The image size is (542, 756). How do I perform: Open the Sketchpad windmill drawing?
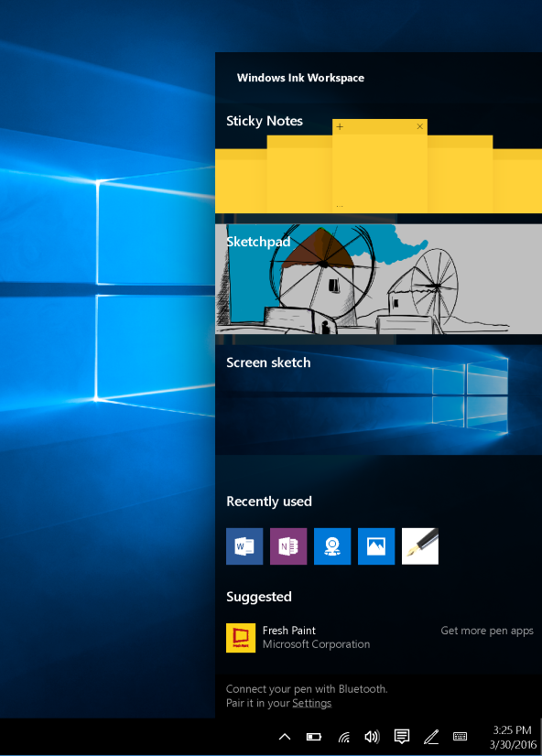378,279
